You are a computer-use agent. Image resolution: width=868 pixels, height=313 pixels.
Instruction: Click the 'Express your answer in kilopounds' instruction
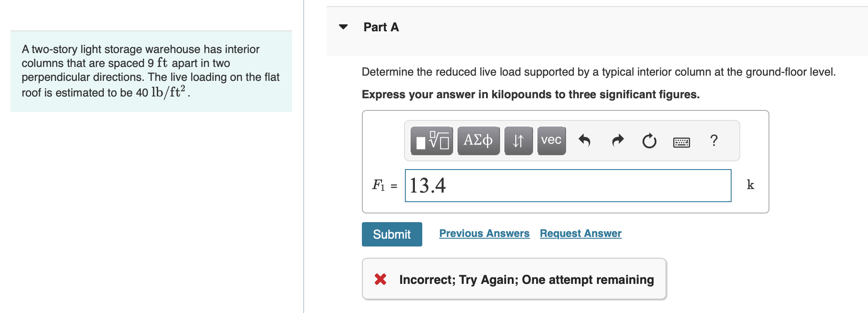(x=530, y=94)
